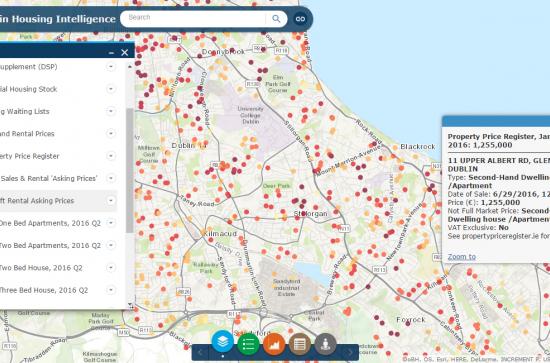Screen dimensions: 550x363
Task: Click the magnifier search icon
Action: tap(276, 19)
